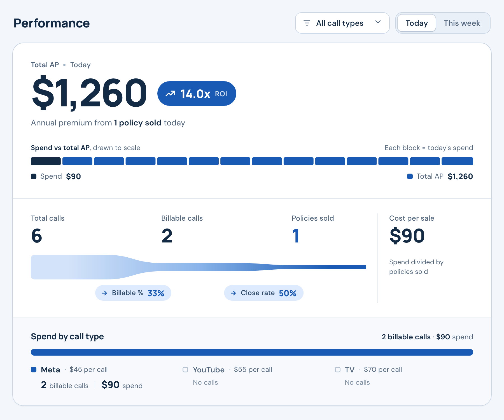
Task: Click the arrow icon in Close rate pill
Action: 233,293
